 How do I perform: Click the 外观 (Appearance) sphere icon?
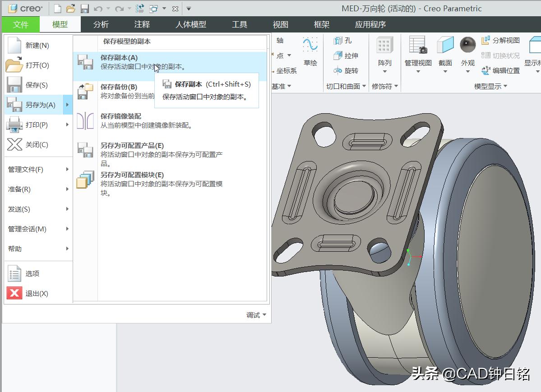coord(467,45)
